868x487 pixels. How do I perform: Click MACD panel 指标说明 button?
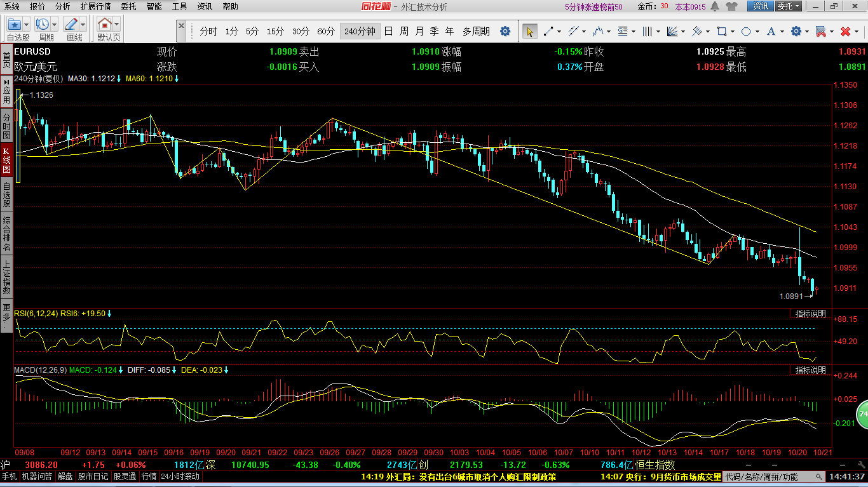pos(811,370)
